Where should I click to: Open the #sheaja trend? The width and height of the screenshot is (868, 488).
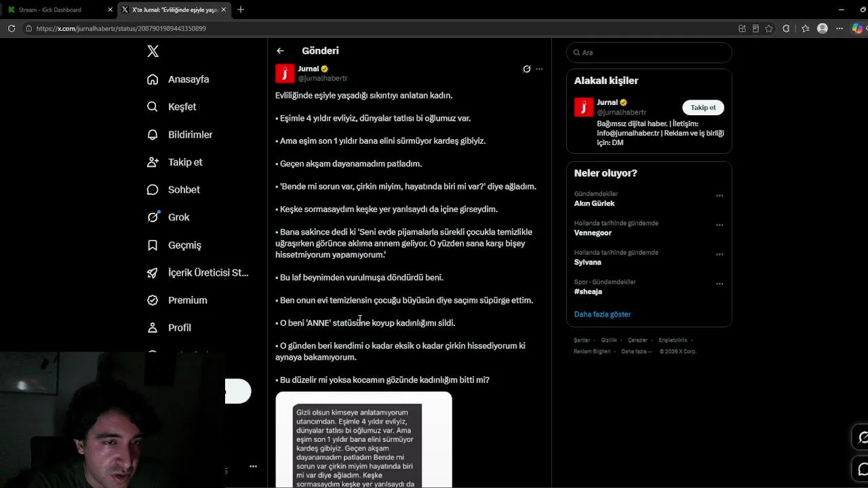tap(588, 291)
